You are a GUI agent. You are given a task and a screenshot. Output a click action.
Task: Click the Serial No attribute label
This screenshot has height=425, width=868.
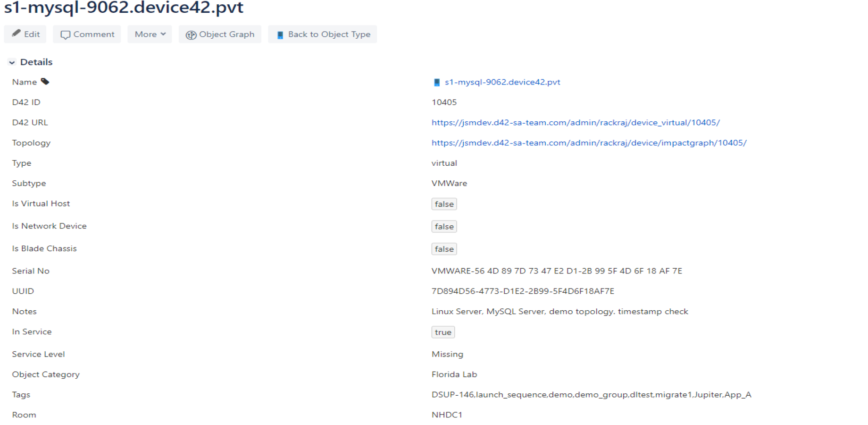31,271
